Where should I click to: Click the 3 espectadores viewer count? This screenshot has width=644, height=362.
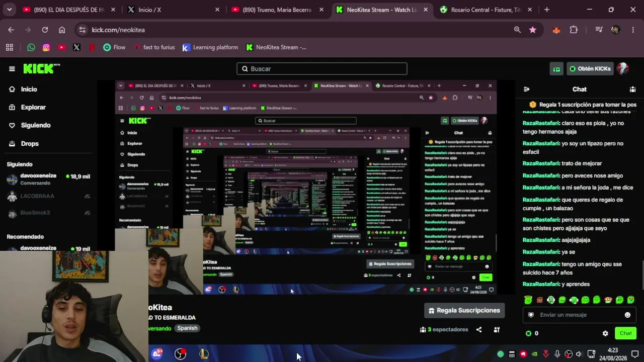(x=444, y=330)
